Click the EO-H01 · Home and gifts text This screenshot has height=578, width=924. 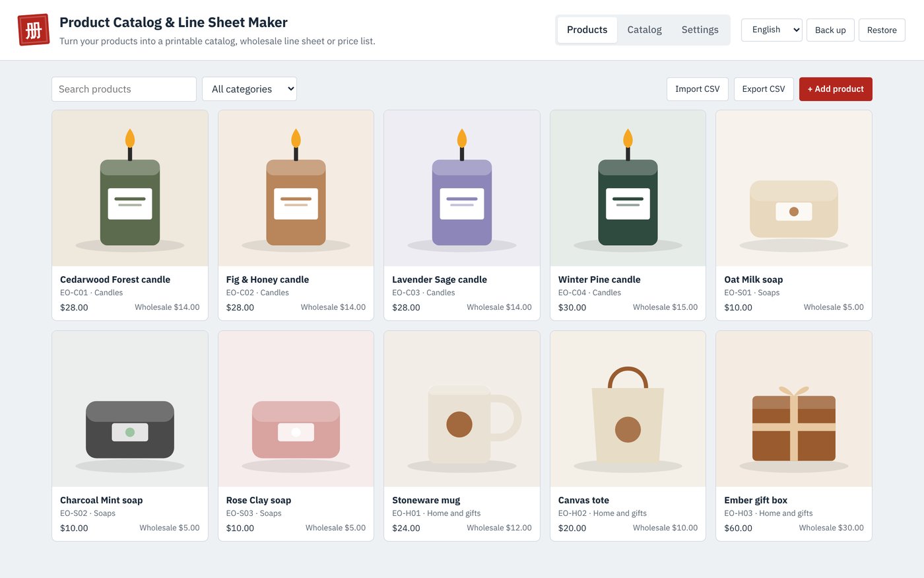[436, 513]
